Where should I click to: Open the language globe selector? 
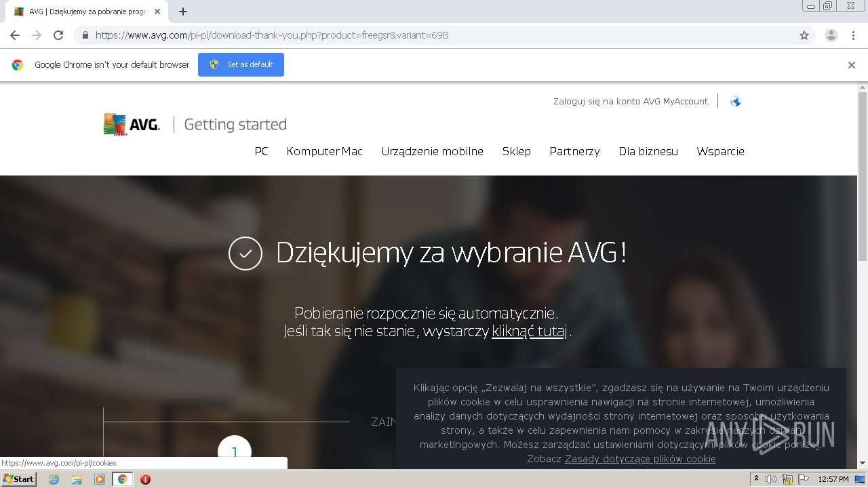[x=736, y=102]
